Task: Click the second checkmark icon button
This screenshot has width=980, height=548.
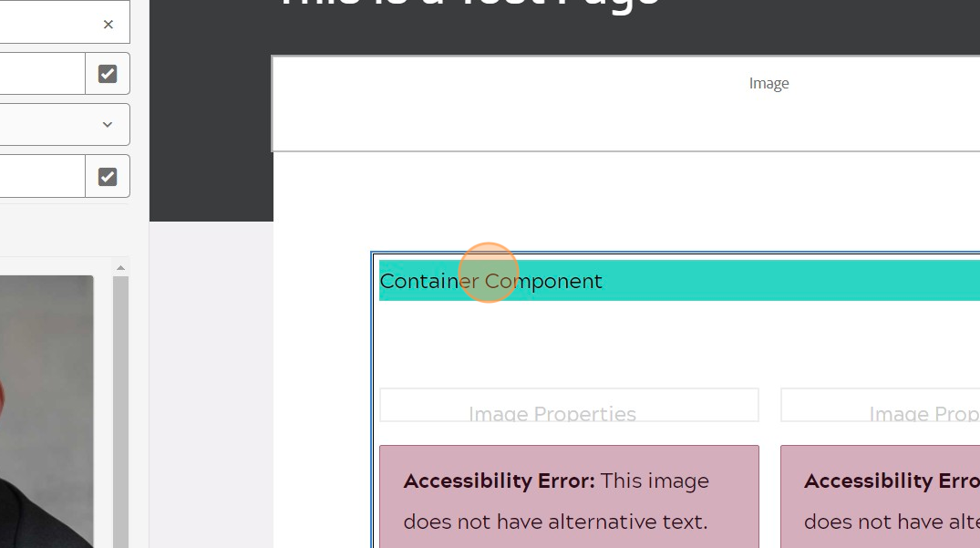Action: [x=108, y=177]
